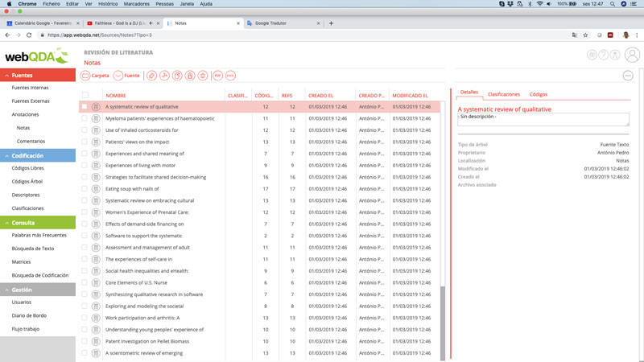
Task: Open Búsqueda de Codificación in sidebar
Action: click(x=39, y=275)
